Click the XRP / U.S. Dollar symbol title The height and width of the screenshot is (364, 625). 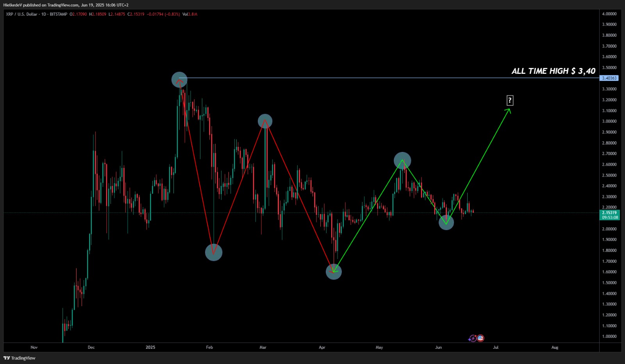[x=21, y=14]
